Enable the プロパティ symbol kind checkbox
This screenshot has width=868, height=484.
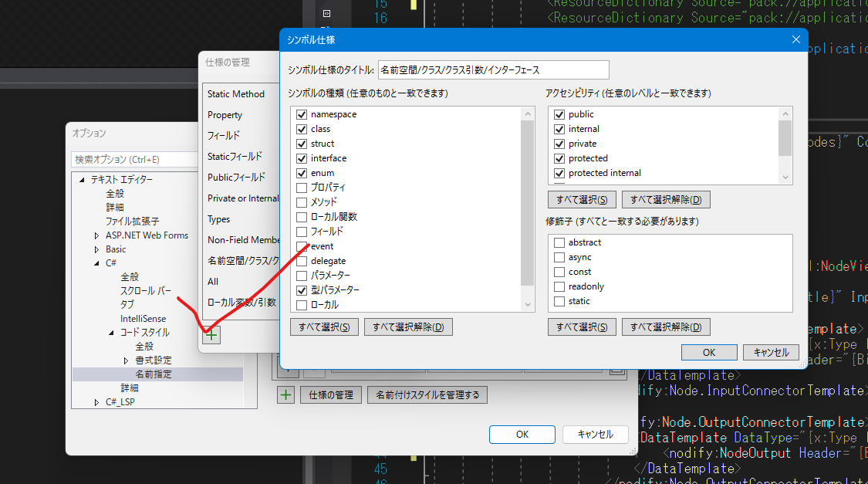click(x=301, y=187)
